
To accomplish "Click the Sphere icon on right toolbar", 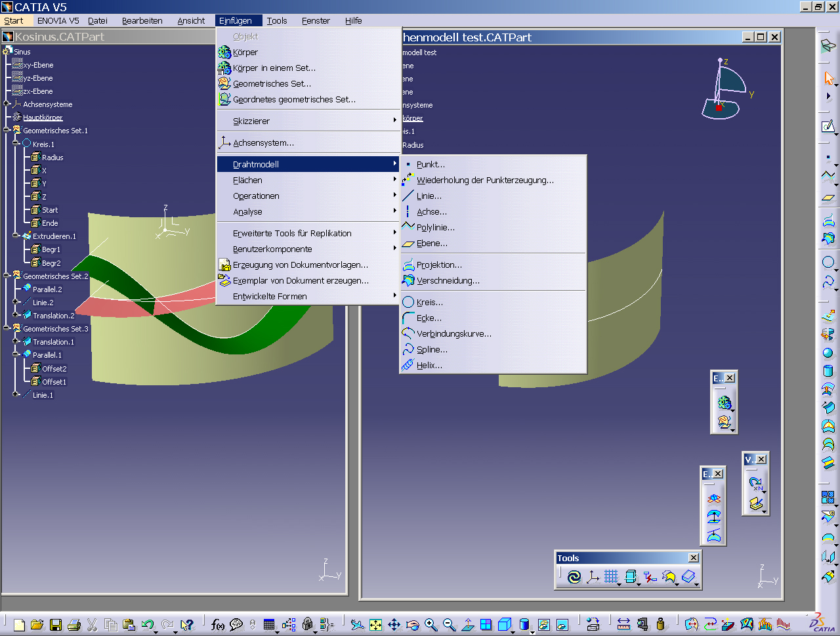I will pos(828,353).
